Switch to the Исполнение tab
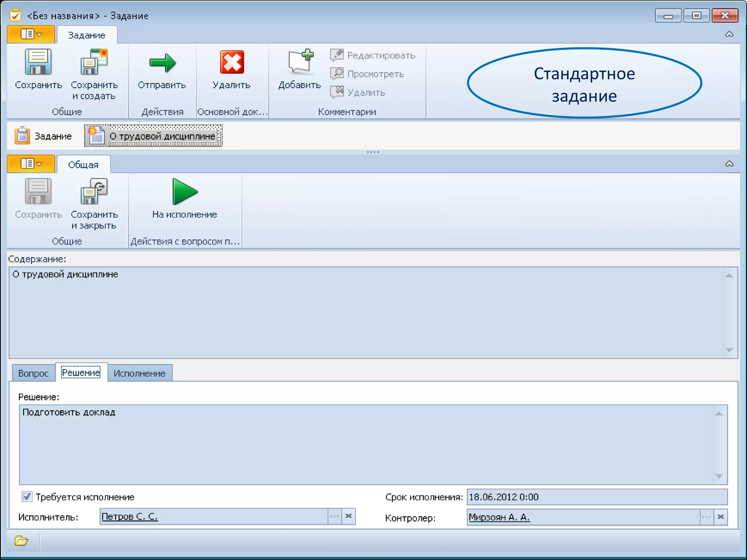This screenshot has width=747, height=560. tap(139, 373)
